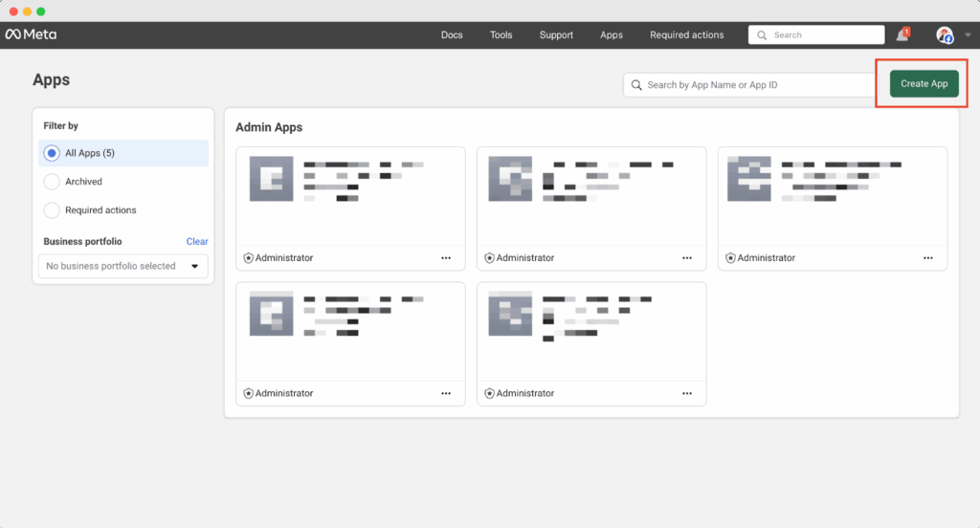
Task: Open three-dot menu of top-middle app card
Action: [687, 258]
